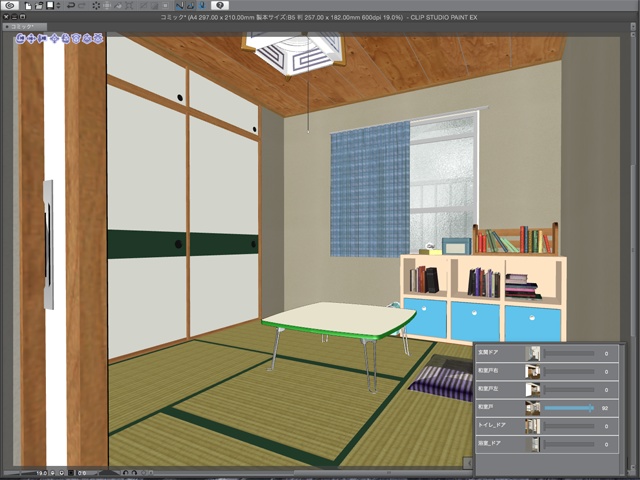The height and width of the screenshot is (480, 640).
Task: Adjust the トイレ_ドア slider
Action: coord(569,426)
